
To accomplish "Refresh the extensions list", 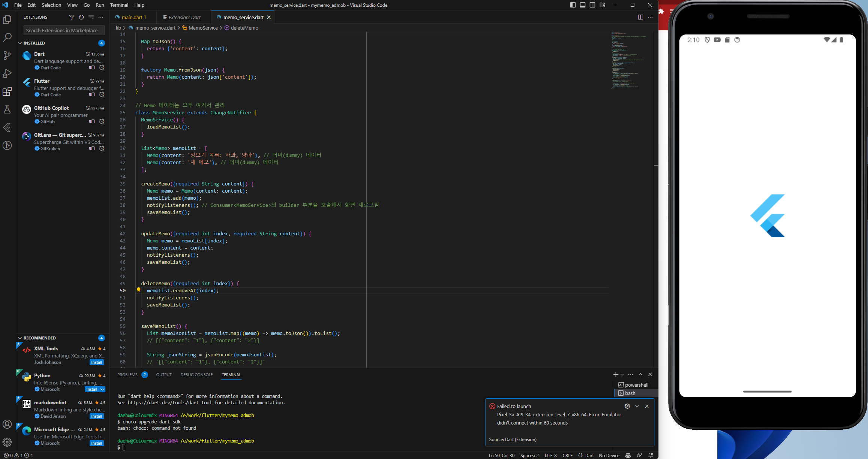I will (x=81, y=17).
